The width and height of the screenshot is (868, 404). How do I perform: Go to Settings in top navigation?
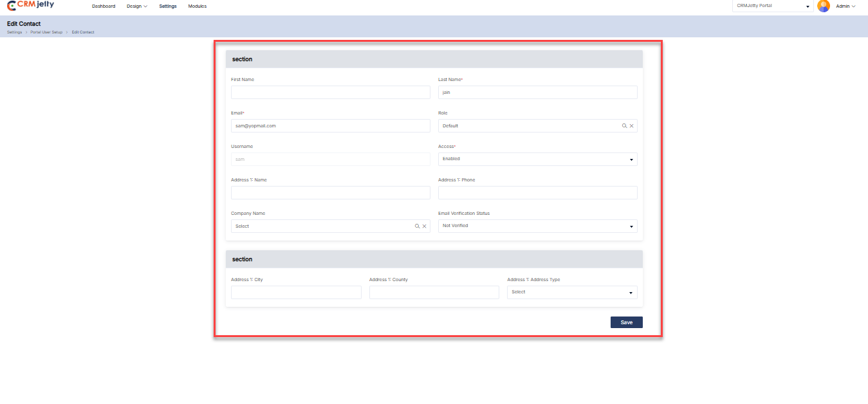pyautogui.click(x=168, y=6)
